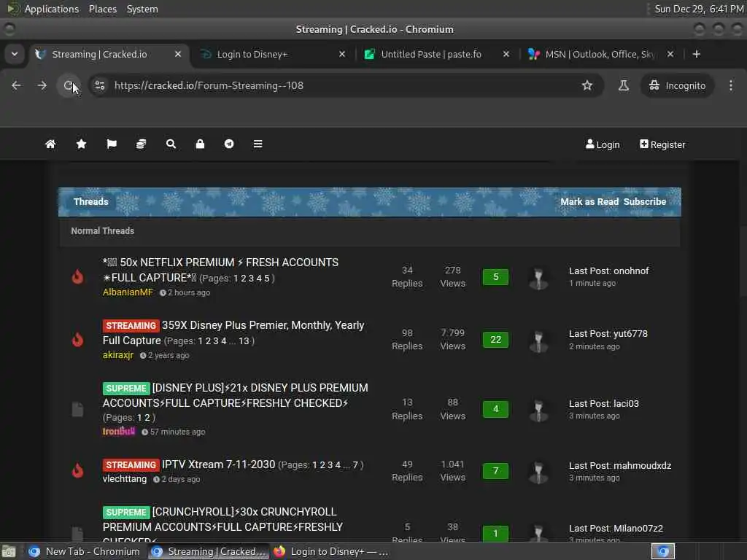Open the hamburger menu icon in navbar

pos(258,144)
